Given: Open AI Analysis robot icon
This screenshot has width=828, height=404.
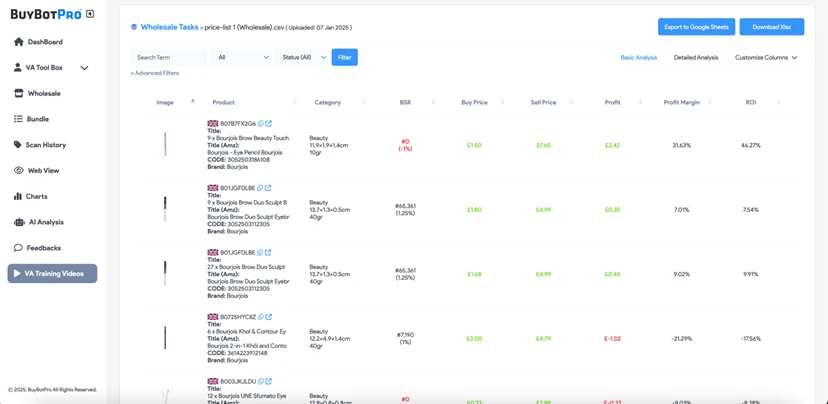Looking at the screenshot, I should click(20, 222).
